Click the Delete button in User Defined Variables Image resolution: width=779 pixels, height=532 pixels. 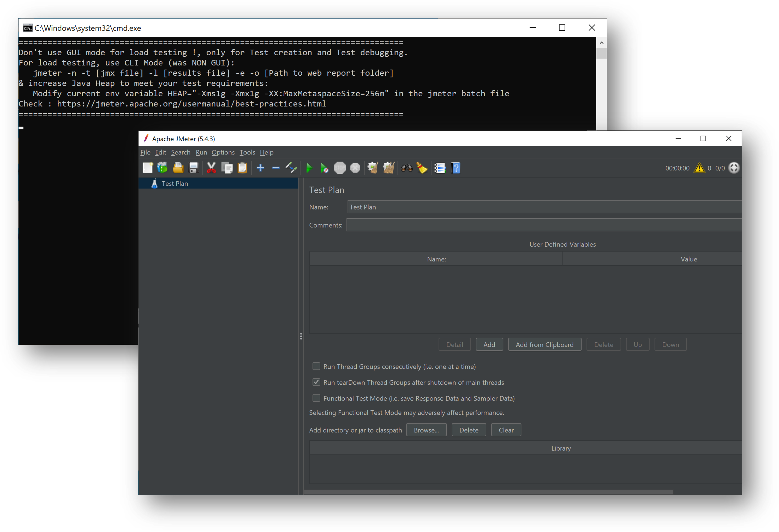click(x=603, y=344)
